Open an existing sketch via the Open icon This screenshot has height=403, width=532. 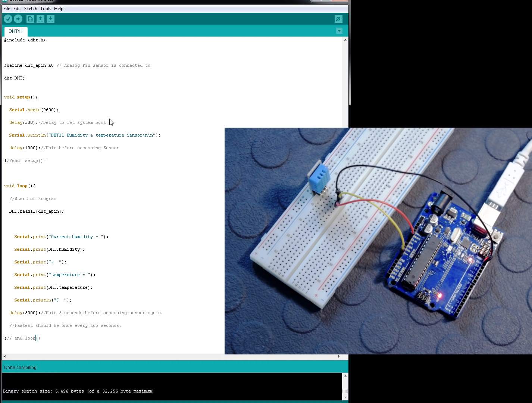coord(40,19)
